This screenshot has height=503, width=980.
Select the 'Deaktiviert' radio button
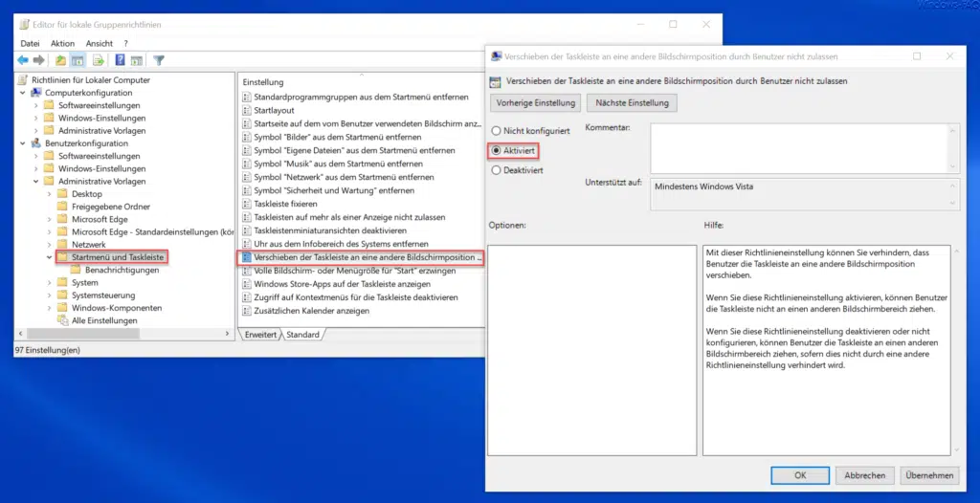click(x=496, y=170)
